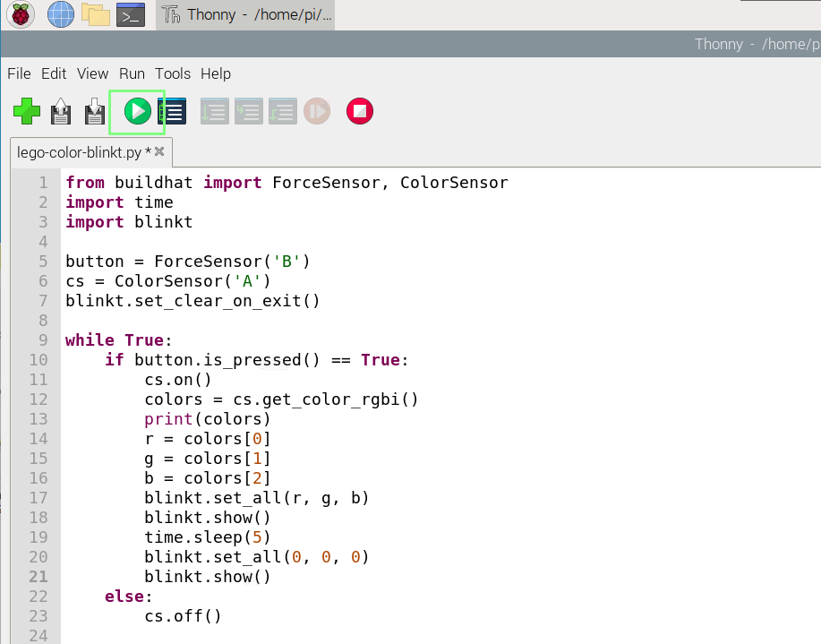This screenshot has height=644, width=821.
Task: Open the Raspberry Pi menu
Action: click(x=18, y=14)
